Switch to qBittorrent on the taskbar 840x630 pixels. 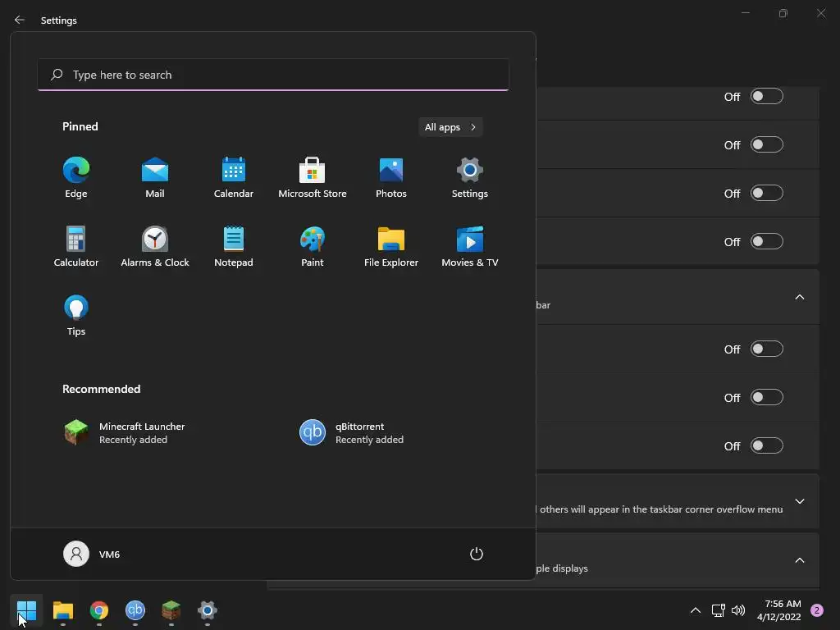(x=135, y=610)
